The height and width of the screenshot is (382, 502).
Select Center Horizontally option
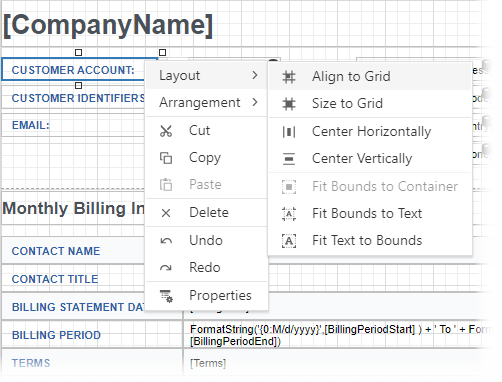(370, 132)
